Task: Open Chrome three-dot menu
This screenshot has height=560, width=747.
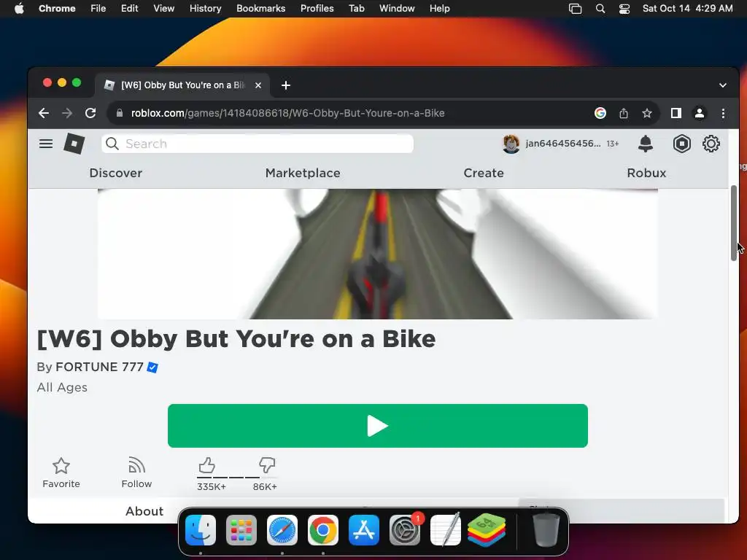Action: click(x=723, y=113)
